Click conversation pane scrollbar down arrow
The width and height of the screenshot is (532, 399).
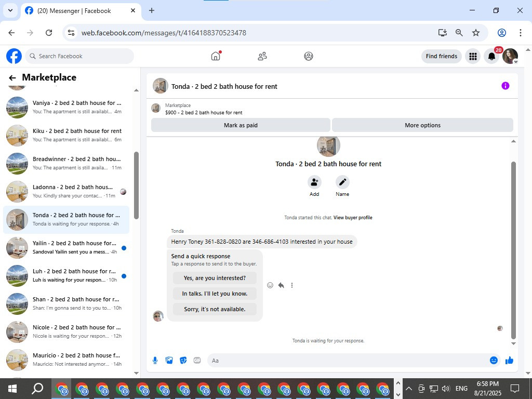pos(513,343)
